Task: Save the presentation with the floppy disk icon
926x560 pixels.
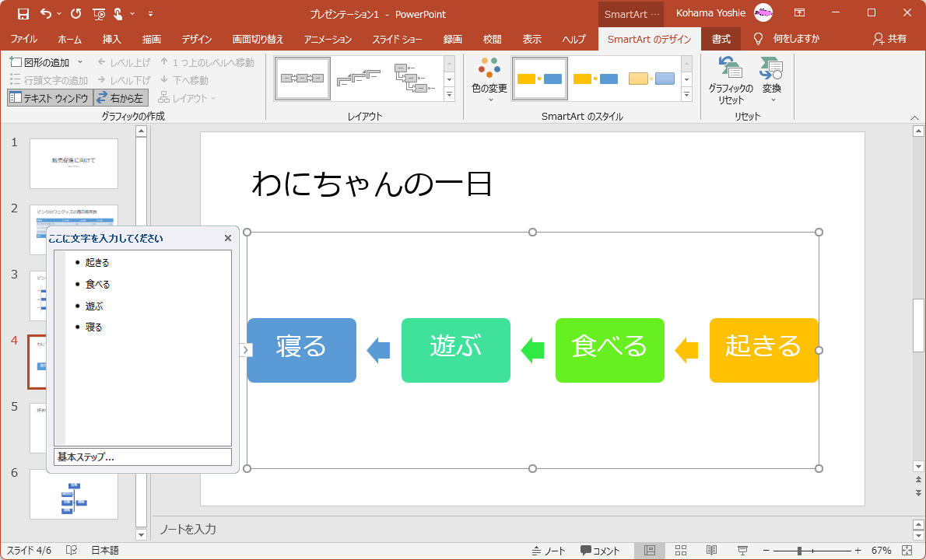Action: [x=23, y=13]
